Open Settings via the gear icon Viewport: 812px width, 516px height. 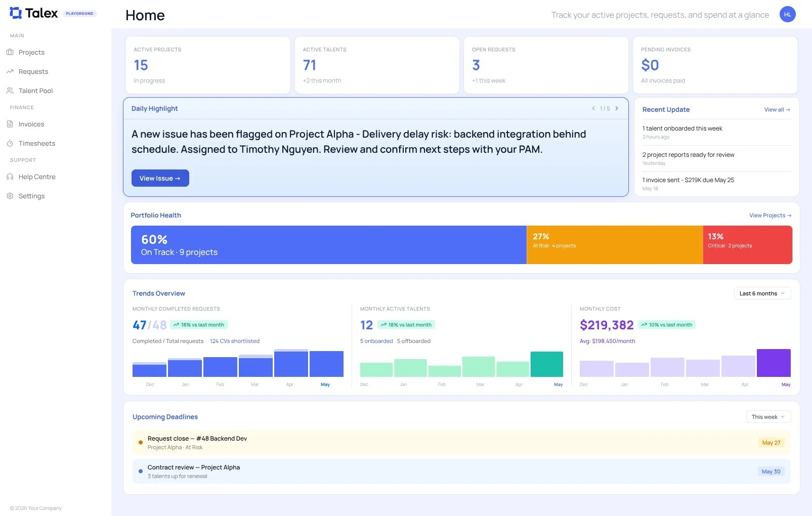(10, 196)
